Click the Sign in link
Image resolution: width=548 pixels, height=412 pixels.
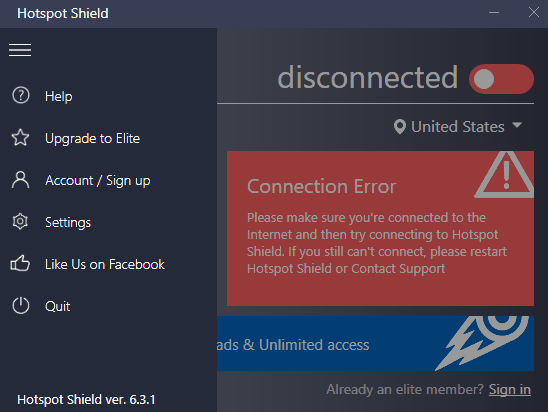click(x=510, y=389)
